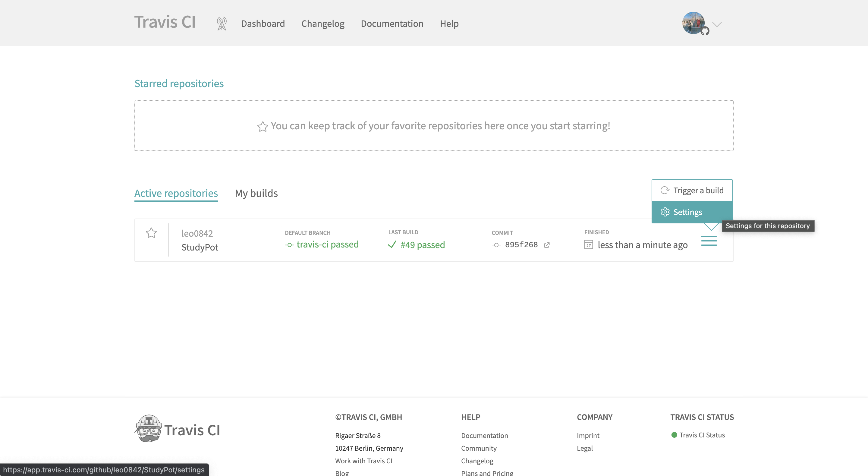Open the broadcast tower notifications icon
Screen dimensions: 868x476
click(222, 24)
